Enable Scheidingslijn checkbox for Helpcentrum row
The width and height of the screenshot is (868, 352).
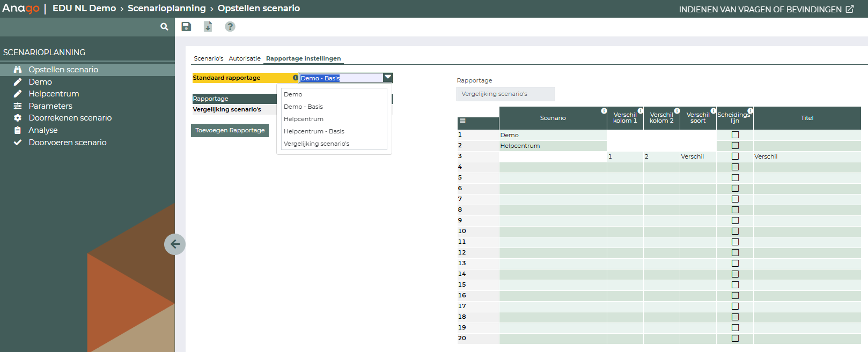pyautogui.click(x=735, y=146)
